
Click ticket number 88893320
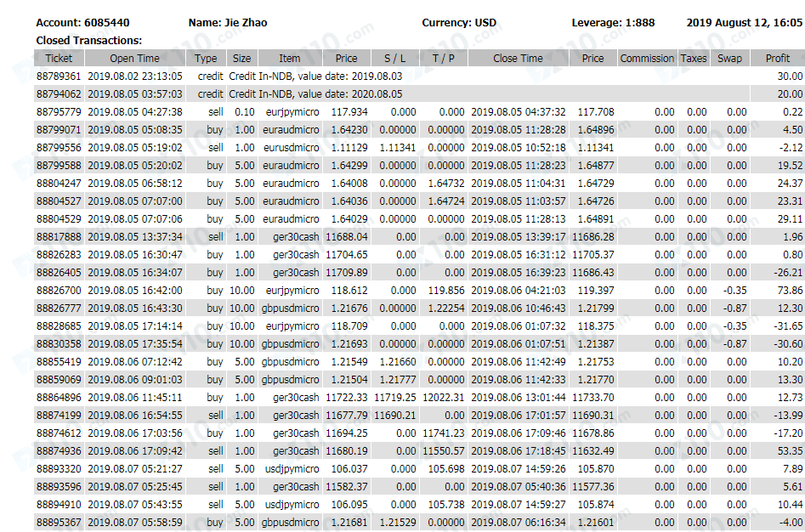coord(59,469)
